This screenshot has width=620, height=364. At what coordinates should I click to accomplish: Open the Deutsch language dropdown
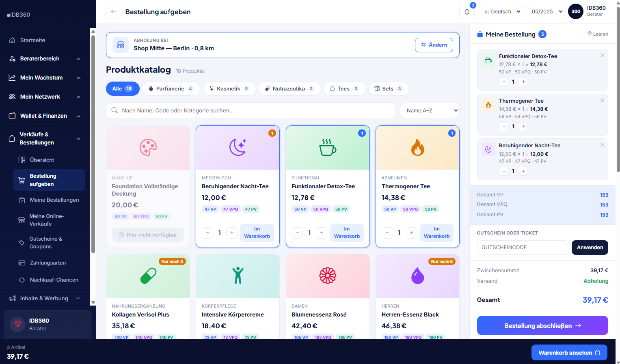tap(501, 12)
